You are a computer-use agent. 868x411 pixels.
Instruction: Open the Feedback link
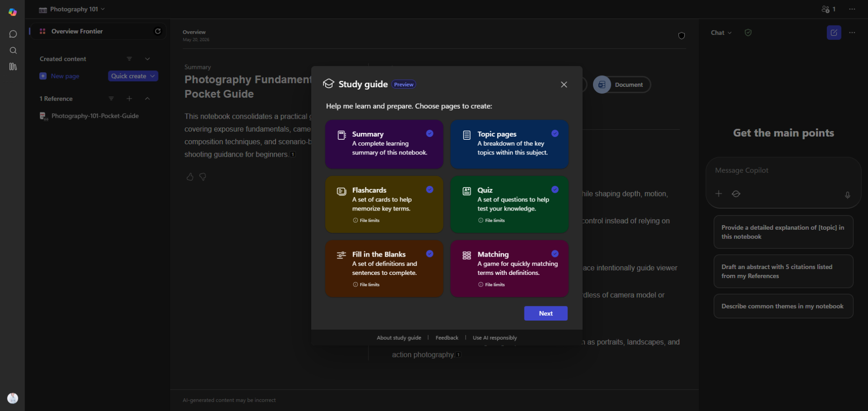tap(447, 338)
